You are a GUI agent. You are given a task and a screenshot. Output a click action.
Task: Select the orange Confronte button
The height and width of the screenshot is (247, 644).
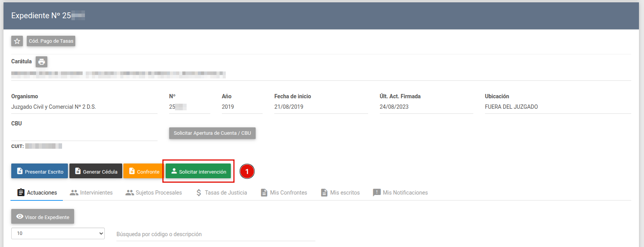click(143, 171)
